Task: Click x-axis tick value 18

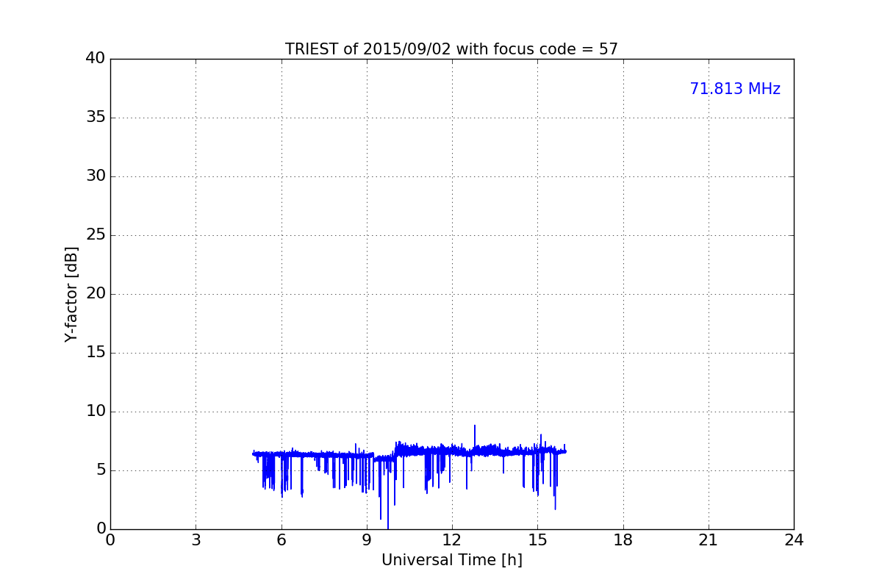Action: click(x=623, y=540)
